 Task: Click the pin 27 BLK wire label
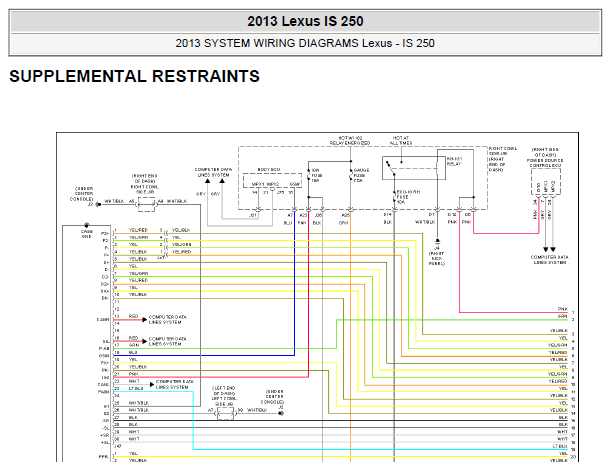(x=133, y=417)
